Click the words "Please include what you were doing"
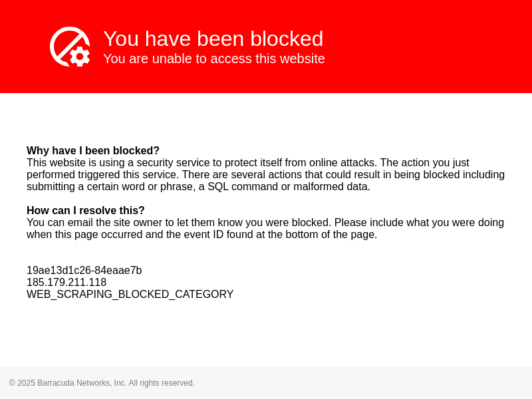 coord(419,223)
